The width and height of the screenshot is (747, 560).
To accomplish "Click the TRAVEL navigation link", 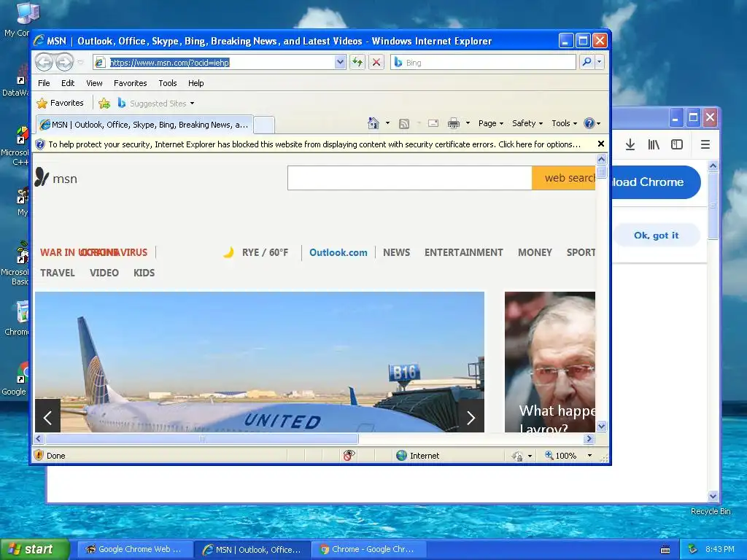I will coord(57,273).
